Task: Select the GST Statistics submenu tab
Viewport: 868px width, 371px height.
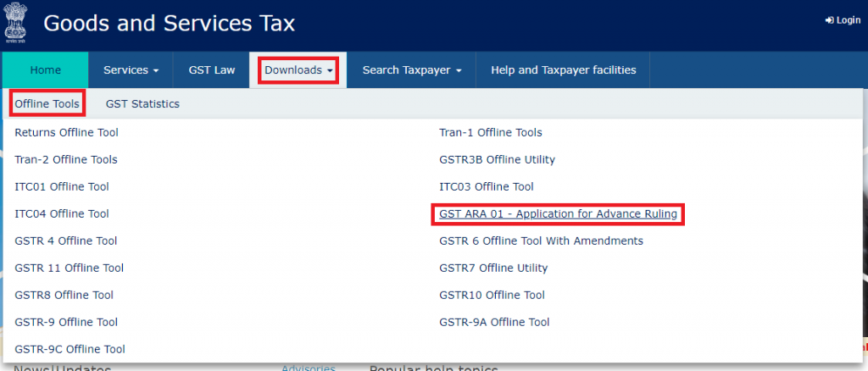Action: pos(142,104)
